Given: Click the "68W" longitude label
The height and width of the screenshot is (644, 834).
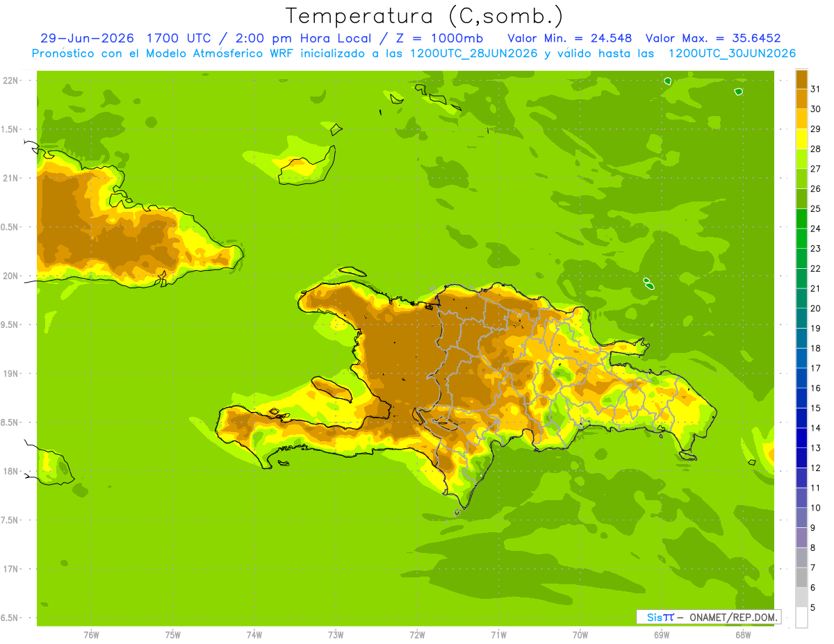Looking at the screenshot, I should click(x=743, y=635).
